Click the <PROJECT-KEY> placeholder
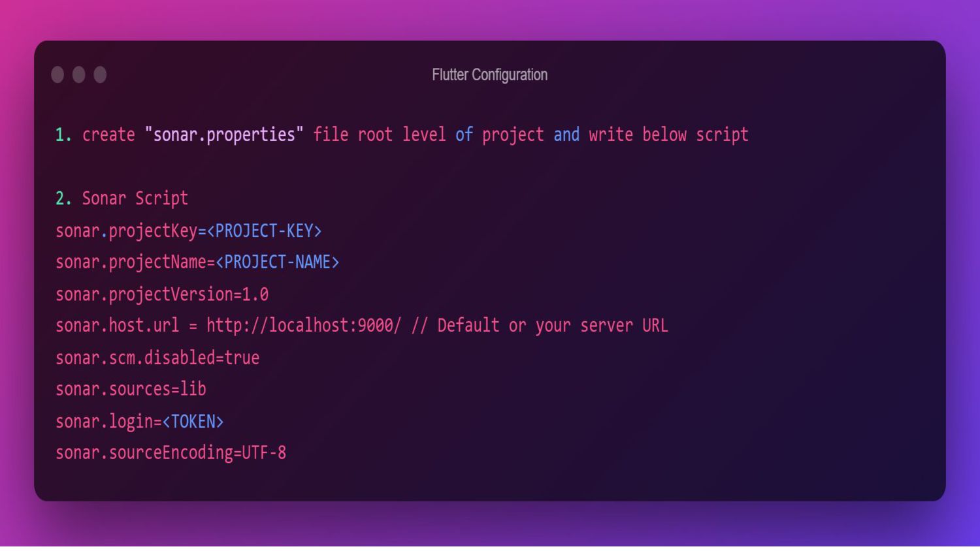This screenshot has width=980, height=551. [x=264, y=230]
